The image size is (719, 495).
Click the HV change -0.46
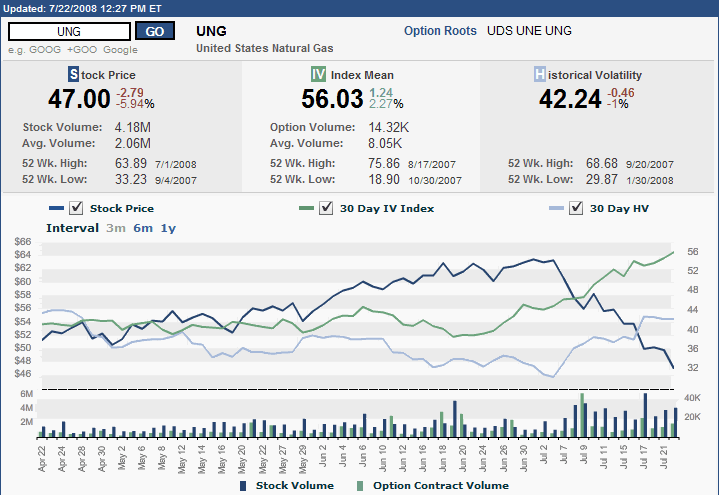621,92
